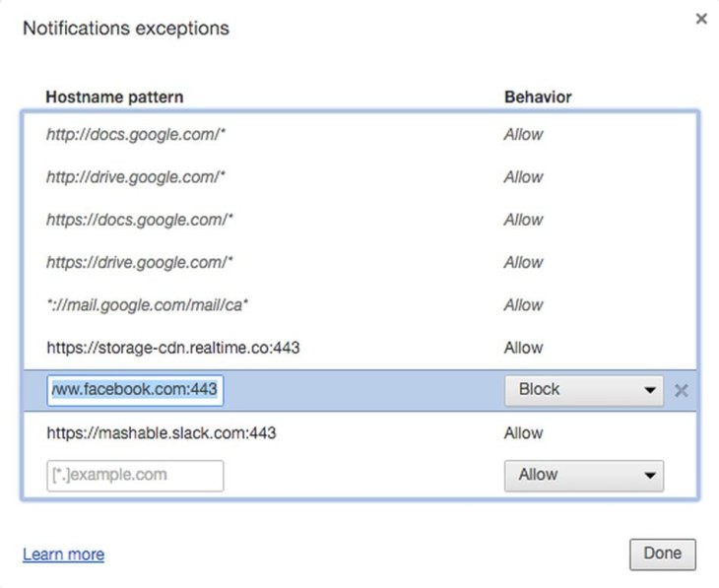This screenshot has height=588, width=719.
Task: Open the Learn more link
Action: point(63,555)
